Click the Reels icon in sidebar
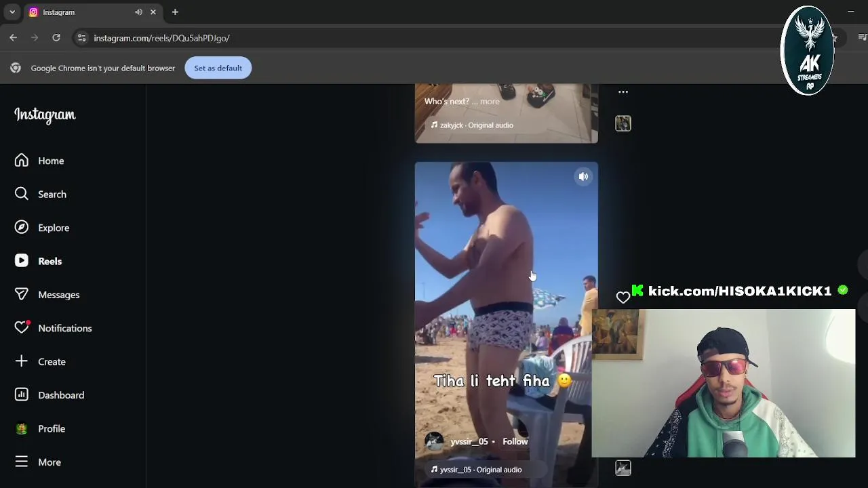Viewport: 868px width, 488px height. (x=22, y=261)
